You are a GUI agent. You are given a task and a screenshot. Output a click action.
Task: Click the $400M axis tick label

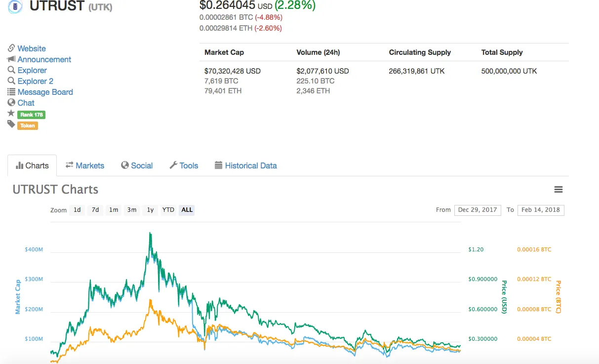34,249
